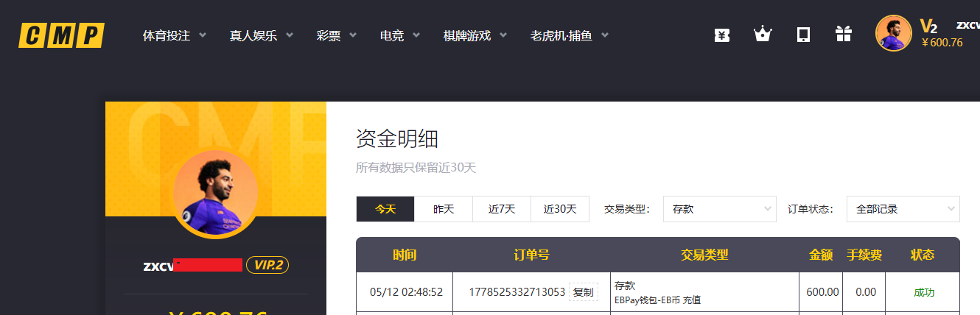This screenshot has width=980, height=315.
Task: Click the 金额 column header
Action: pyautogui.click(x=821, y=255)
